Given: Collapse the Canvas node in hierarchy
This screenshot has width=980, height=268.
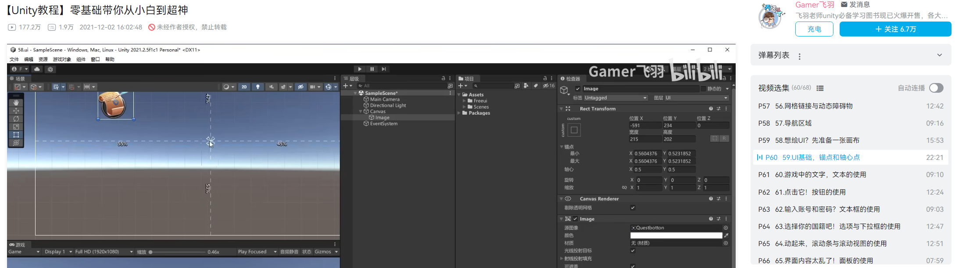Looking at the screenshot, I should (361, 112).
